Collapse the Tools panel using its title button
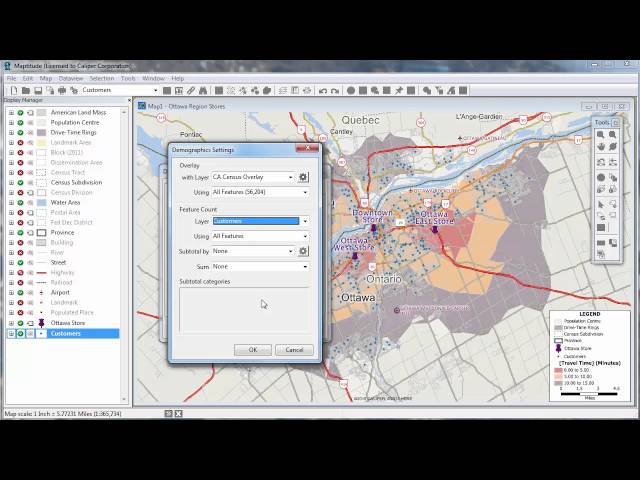 click(x=616, y=122)
